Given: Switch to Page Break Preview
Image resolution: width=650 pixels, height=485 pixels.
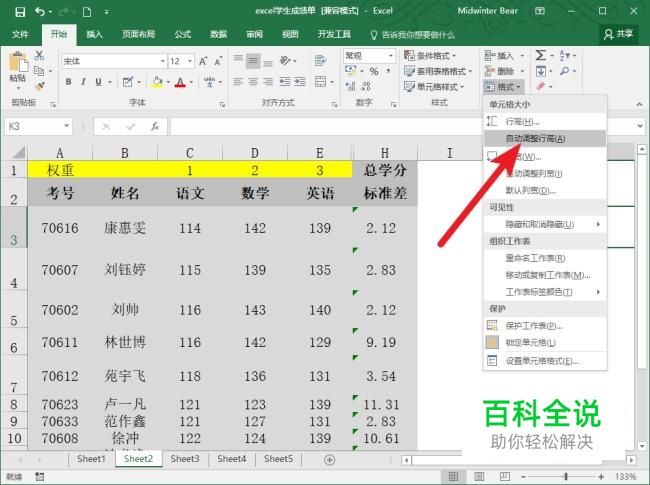Looking at the screenshot, I should [x=504, y=477].
